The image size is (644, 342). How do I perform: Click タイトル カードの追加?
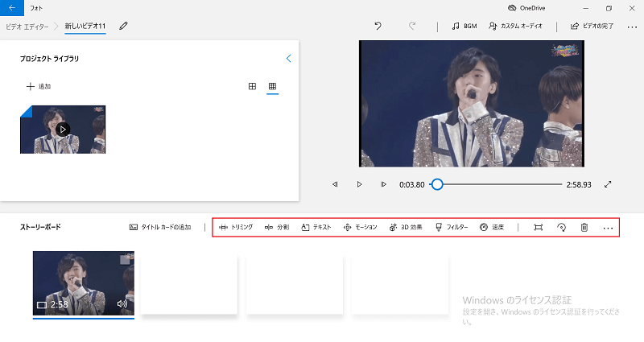[x=160, y=227]
